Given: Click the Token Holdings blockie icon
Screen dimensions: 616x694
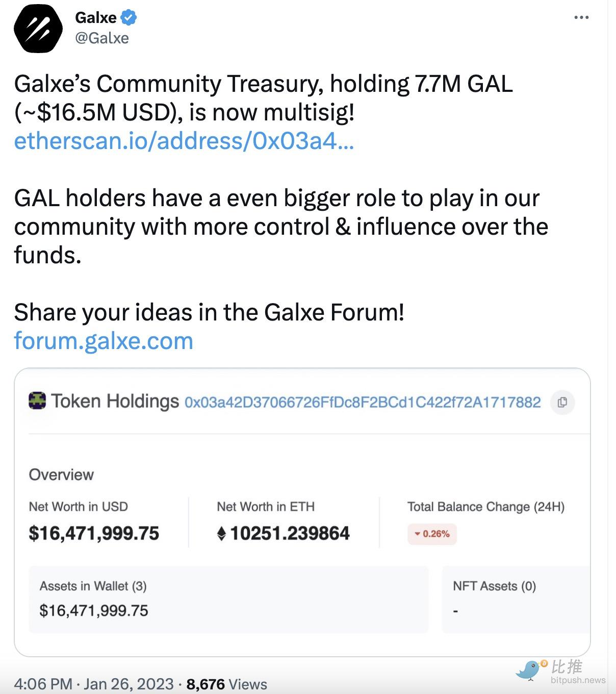Looking at the screenshot, I should coord(37,401).
